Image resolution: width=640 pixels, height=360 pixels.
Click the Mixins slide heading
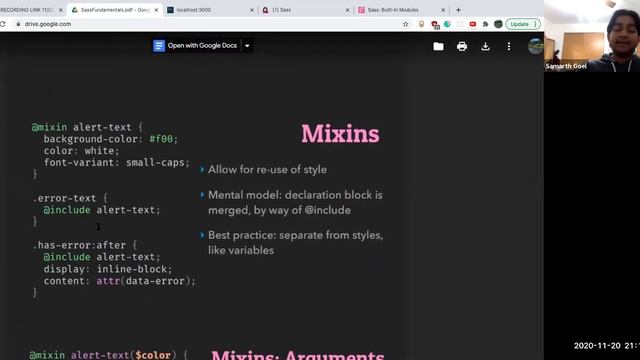(x=340, y=134)
